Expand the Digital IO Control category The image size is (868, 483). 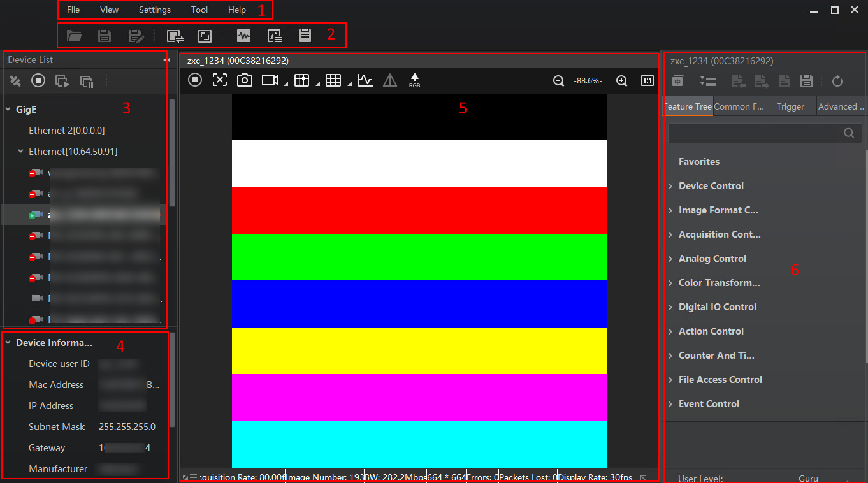717,307
